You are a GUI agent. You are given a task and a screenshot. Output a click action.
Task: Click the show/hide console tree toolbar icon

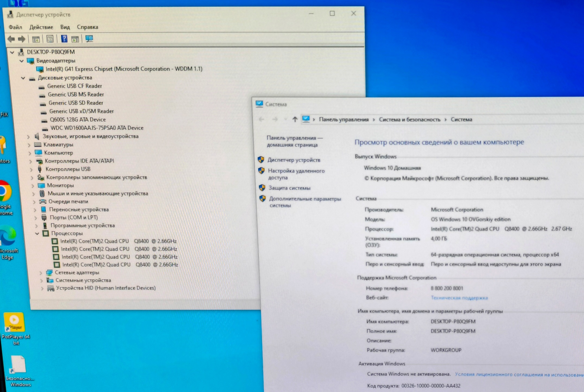(36, 39)
